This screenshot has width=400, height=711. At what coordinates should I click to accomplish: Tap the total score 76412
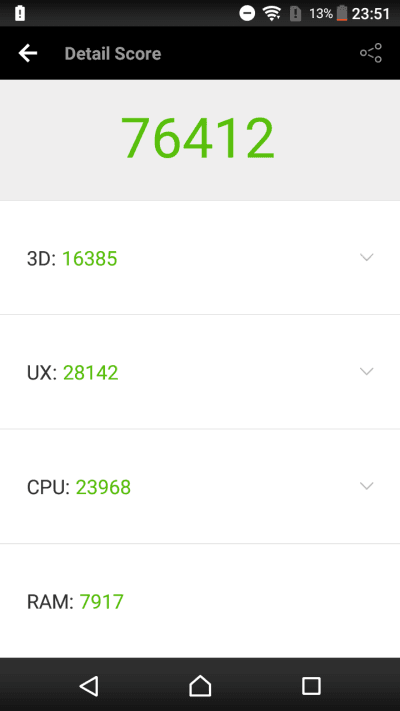[x=198, y=137]
